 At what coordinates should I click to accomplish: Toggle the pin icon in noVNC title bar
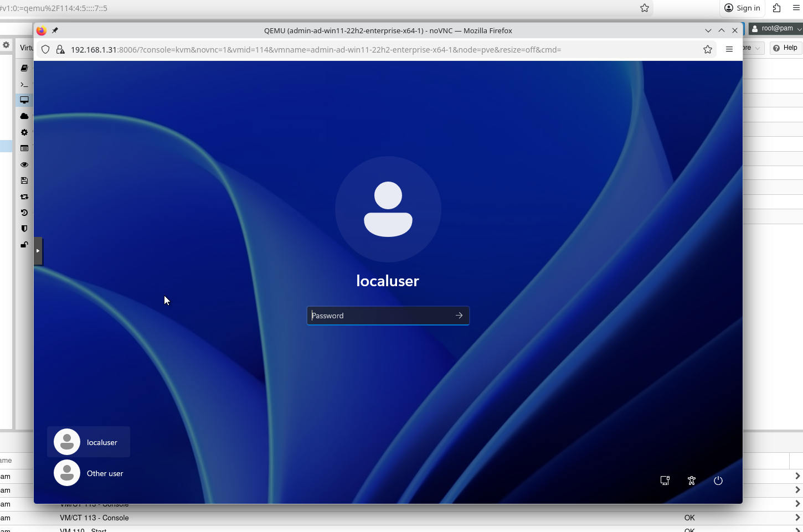coord(55,30)
